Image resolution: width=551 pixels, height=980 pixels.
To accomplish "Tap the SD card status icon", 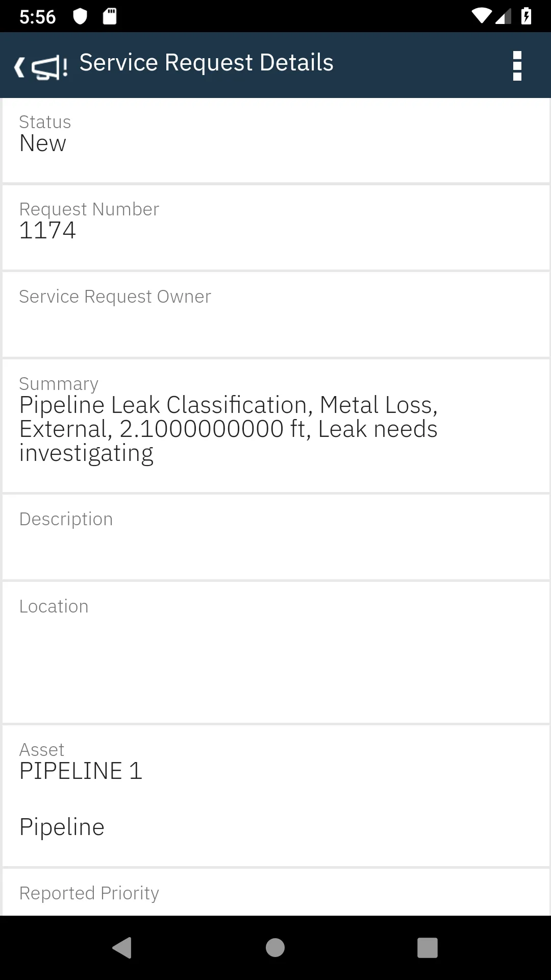I will click(110, 17).
